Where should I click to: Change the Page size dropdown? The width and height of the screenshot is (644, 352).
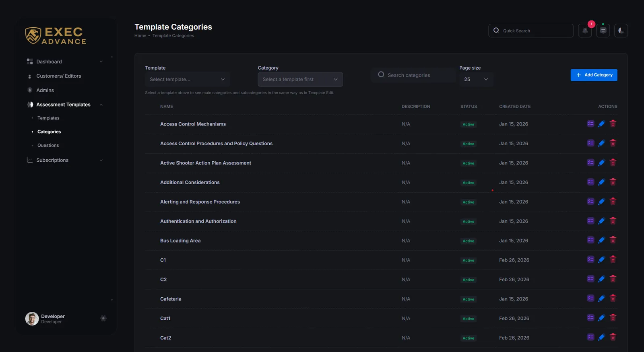(476, 79)
